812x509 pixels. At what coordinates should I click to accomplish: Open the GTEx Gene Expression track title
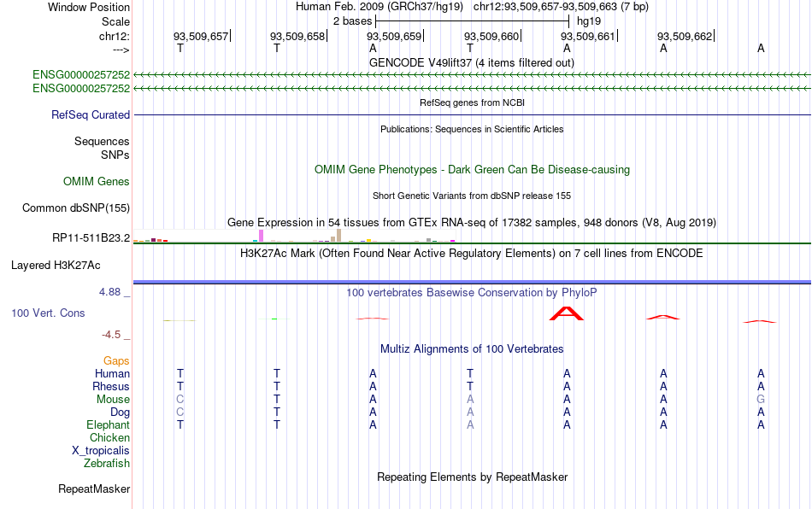471,222
